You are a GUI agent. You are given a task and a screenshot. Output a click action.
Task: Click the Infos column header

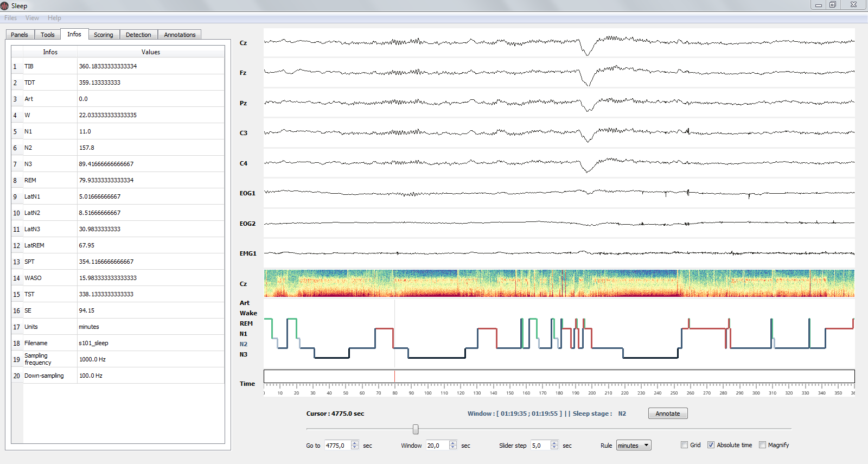pyautogui.click(x=50, y=52)
